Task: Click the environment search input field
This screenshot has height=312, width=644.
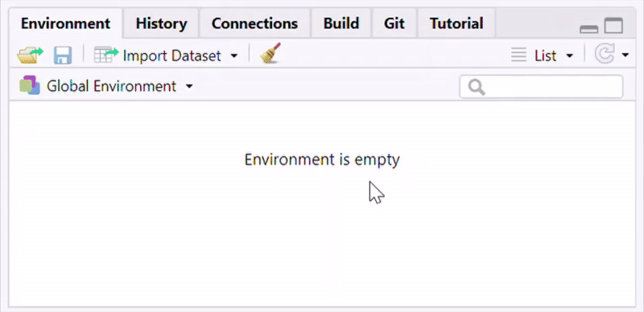Action: point(541,87)
